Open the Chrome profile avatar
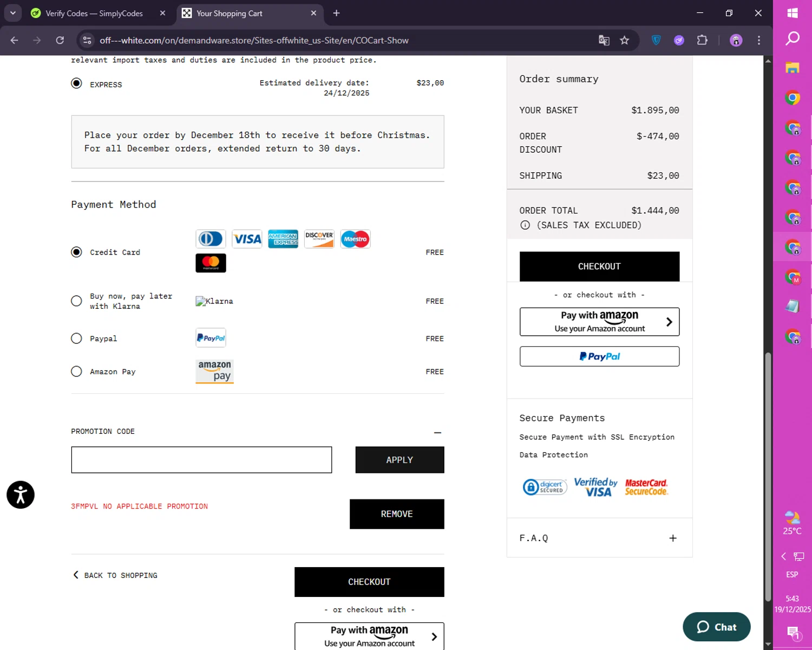The width and height of the screenshot is (812, 650). tap(736, 40)
